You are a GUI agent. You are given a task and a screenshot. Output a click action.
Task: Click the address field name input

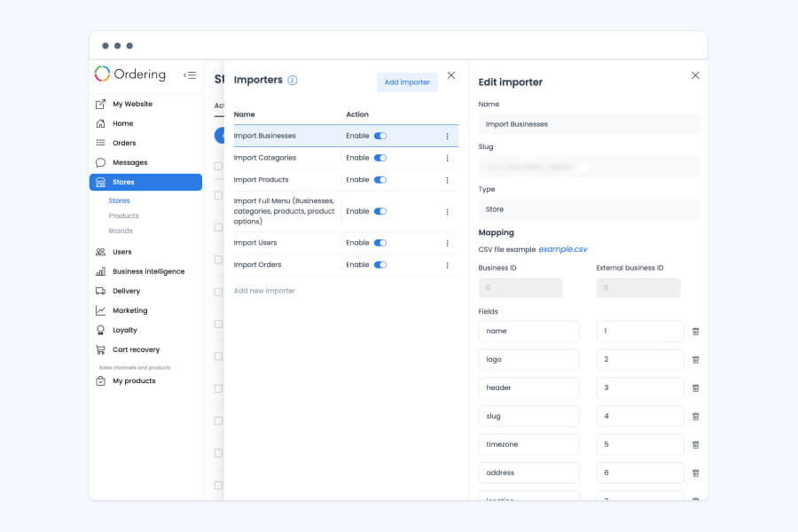click(528, 473)
